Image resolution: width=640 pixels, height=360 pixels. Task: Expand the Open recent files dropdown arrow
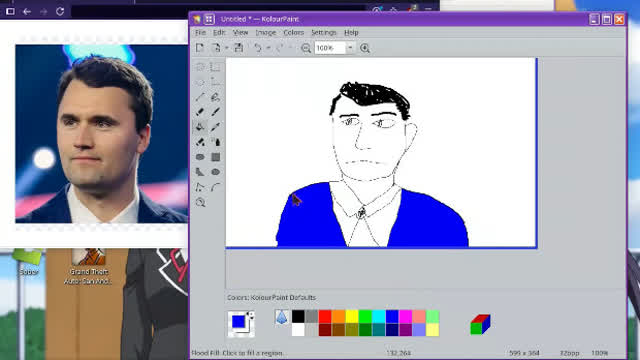click(x=227, y=48)
